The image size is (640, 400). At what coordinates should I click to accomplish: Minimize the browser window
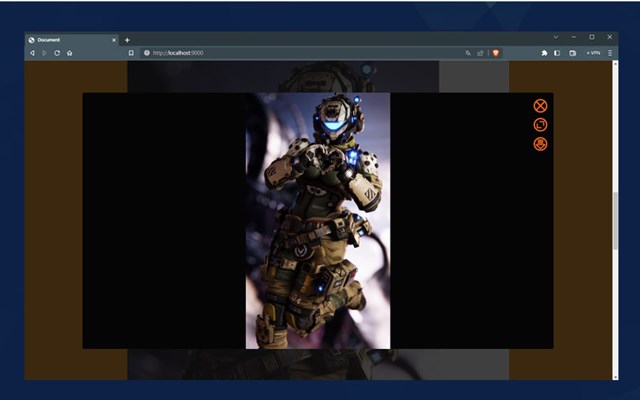pos(573,37)
